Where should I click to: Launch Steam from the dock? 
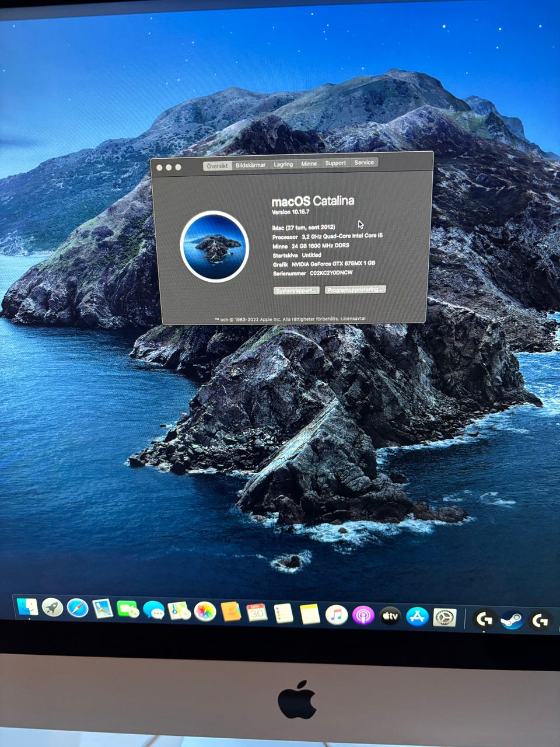point(512,620)
